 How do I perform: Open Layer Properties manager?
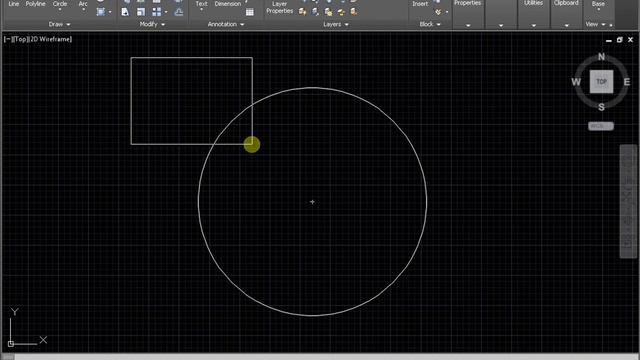(280, 7)
